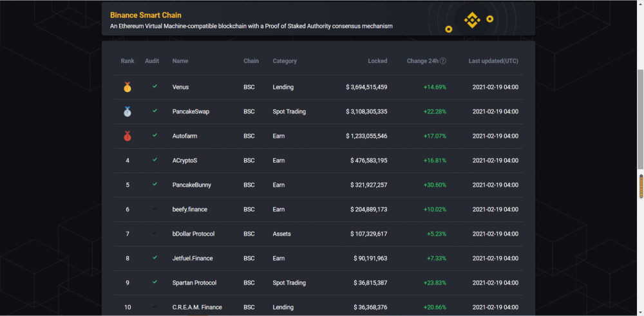Click the Lending category for Venus
This screenshot has height=316, width=644.
[283, 87]
